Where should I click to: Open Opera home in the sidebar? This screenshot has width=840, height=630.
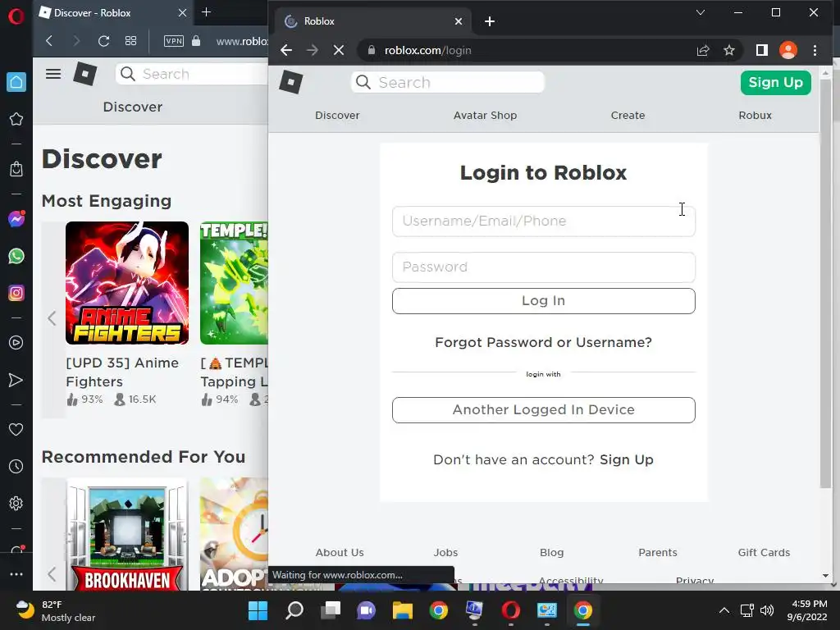coord(16,82)
